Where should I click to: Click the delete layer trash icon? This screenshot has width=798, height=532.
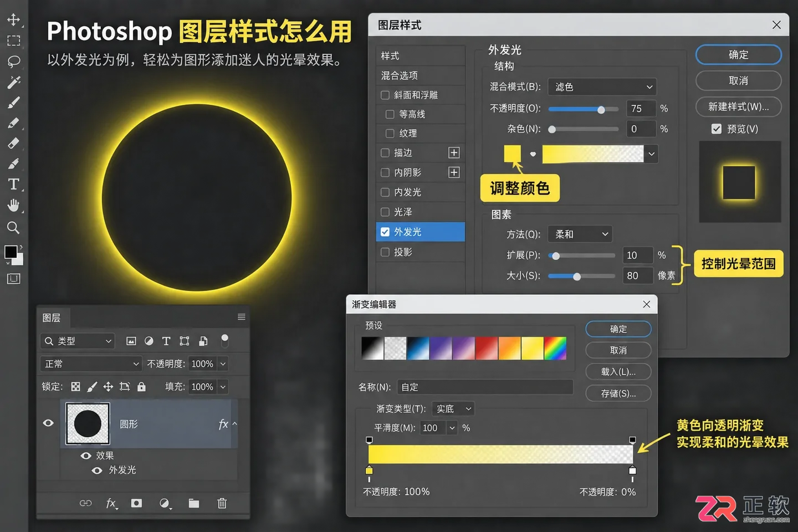222,503
